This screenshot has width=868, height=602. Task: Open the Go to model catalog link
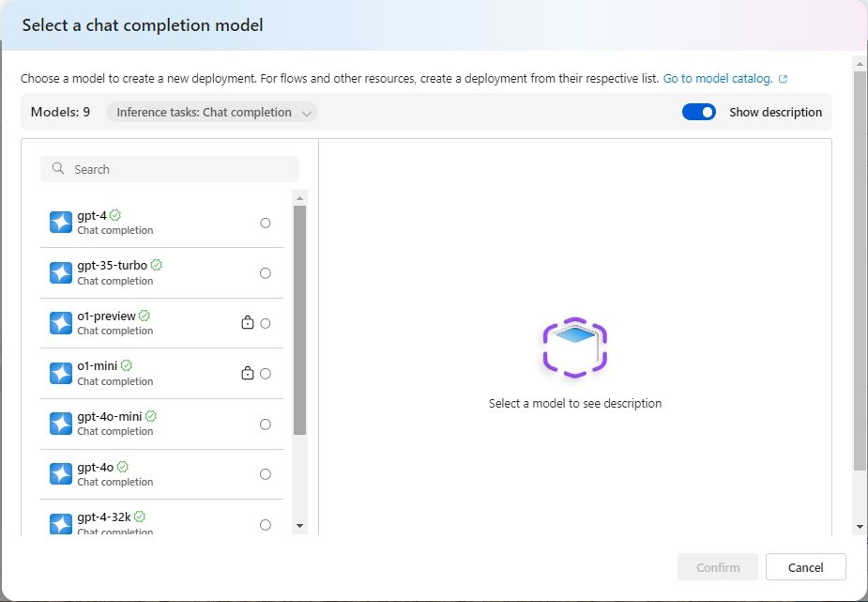[718, 79]
